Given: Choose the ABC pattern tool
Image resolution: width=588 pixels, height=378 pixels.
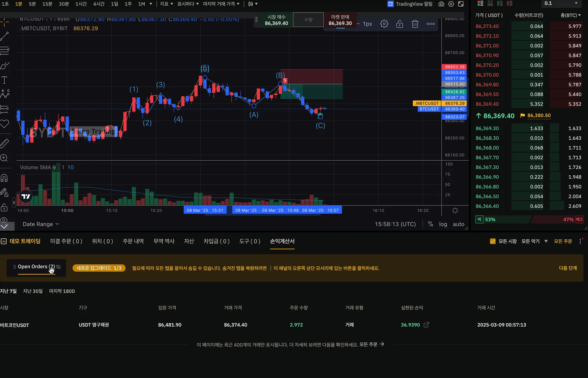Looking at the screenshot, I should tap(5, 93).
